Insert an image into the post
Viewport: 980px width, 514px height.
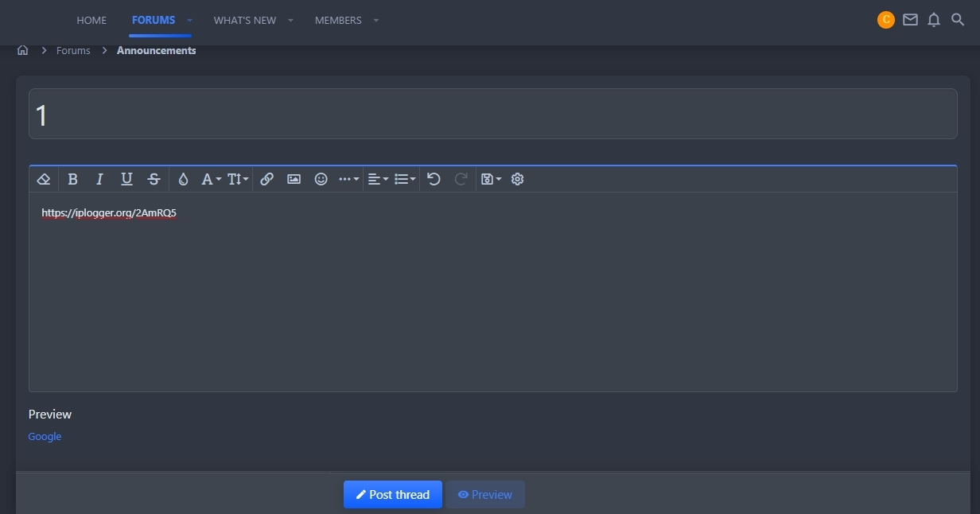click(x=294, y=179)
